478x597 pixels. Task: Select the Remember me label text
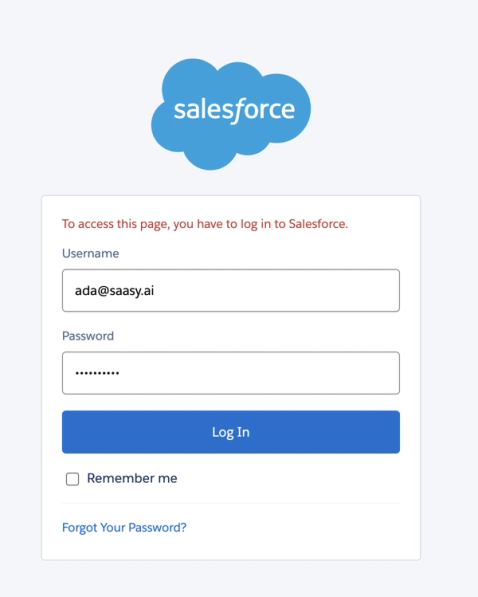[x=132, y=478]
